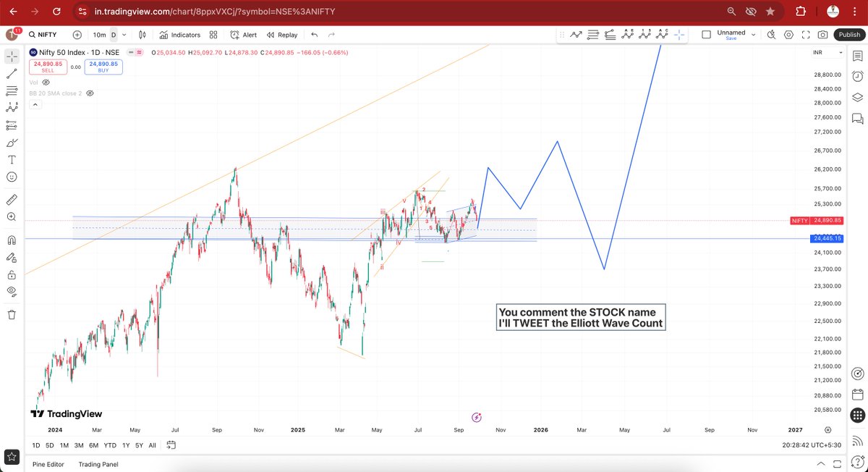The image size is (868, 472).
Task: Click the SELL 24,890.85 button
Action: 48,67
